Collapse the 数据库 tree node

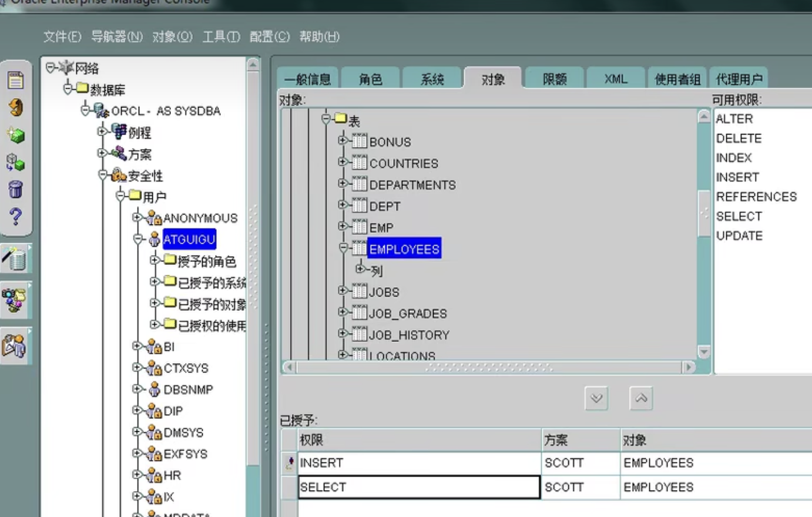tap(68, 89)
